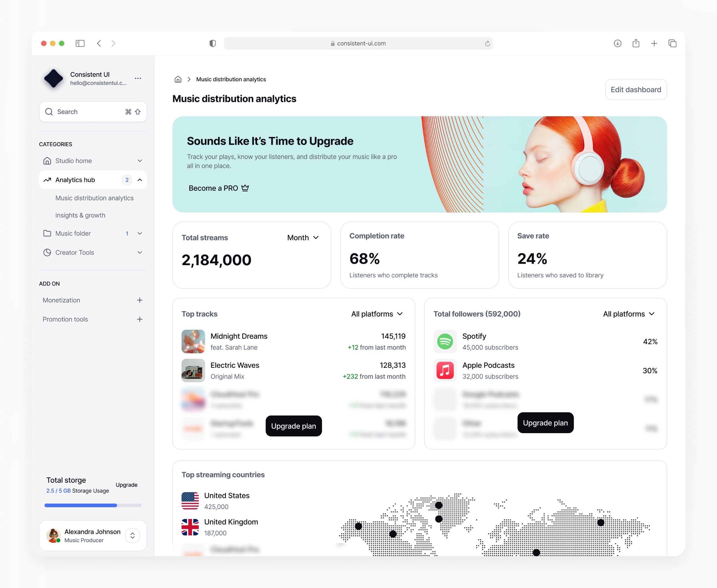
Task: Open the Month dropdown in Total streams
Action: [x=303, y=237]
